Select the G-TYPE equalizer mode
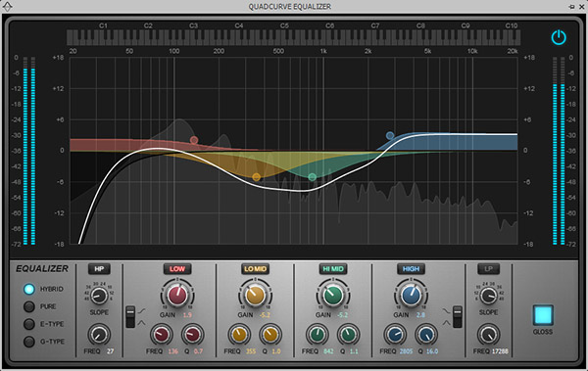 tap(29, 342)
